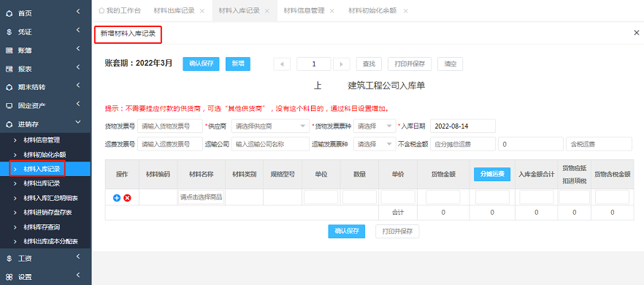Image resolution: width=644 pixels, height=285 pixels.
Task: Close the 材料初始化余额 tab with its X
Action: coord(405,11)
